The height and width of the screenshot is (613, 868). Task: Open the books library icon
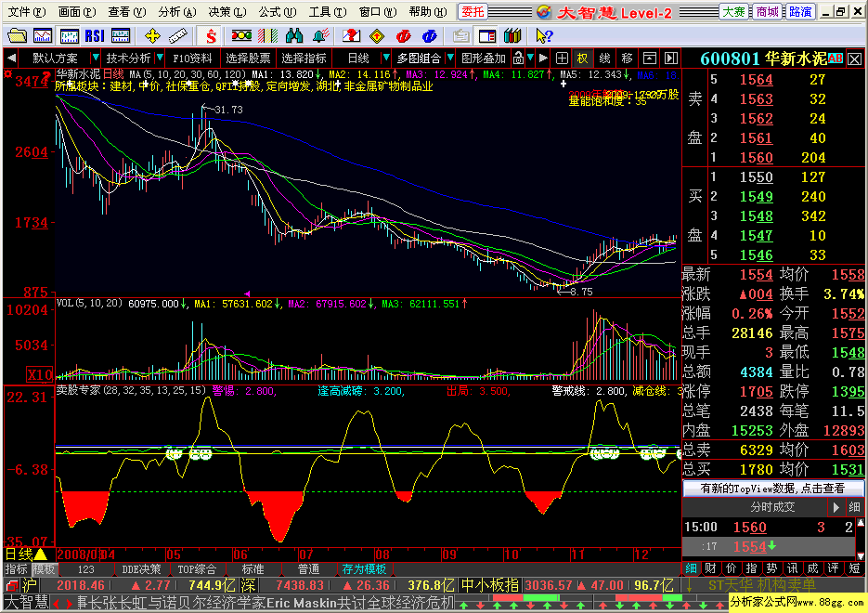pyautogui.click(x=512, y=36)
